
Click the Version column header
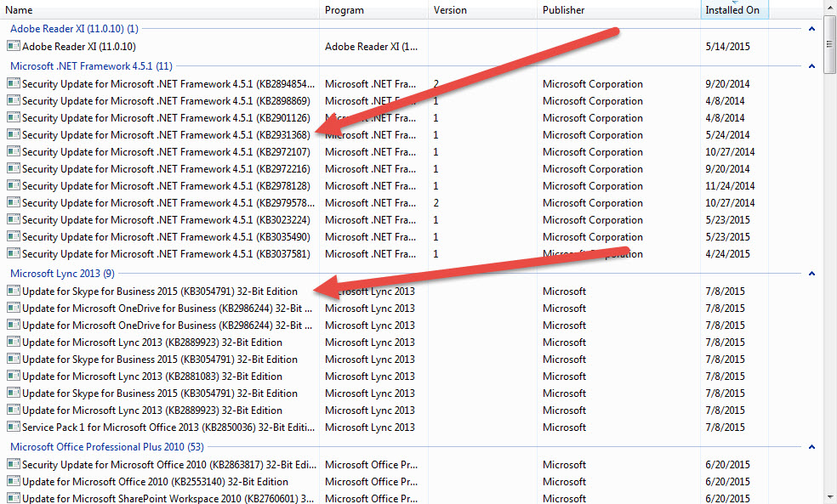click(482, 9)
